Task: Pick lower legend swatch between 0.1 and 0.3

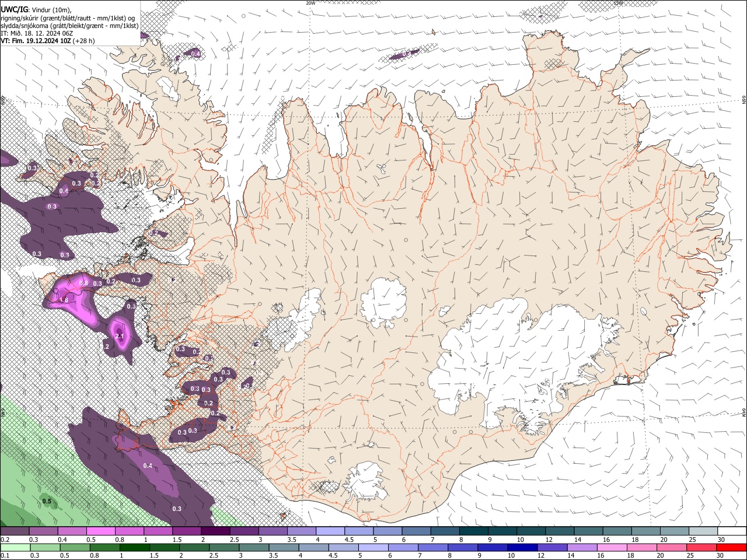Action: pyautogui.click(x=15, y=548)
